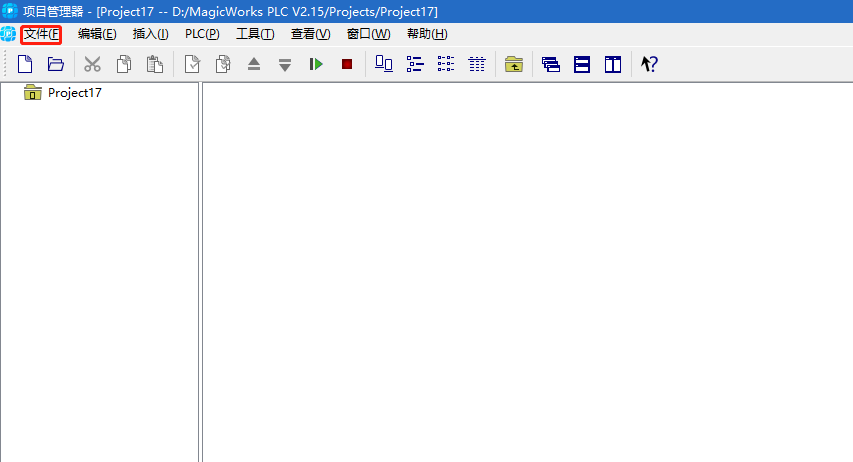The image size is (853, 462).
Task: Start PLC with green play icon
Action: 316,64
